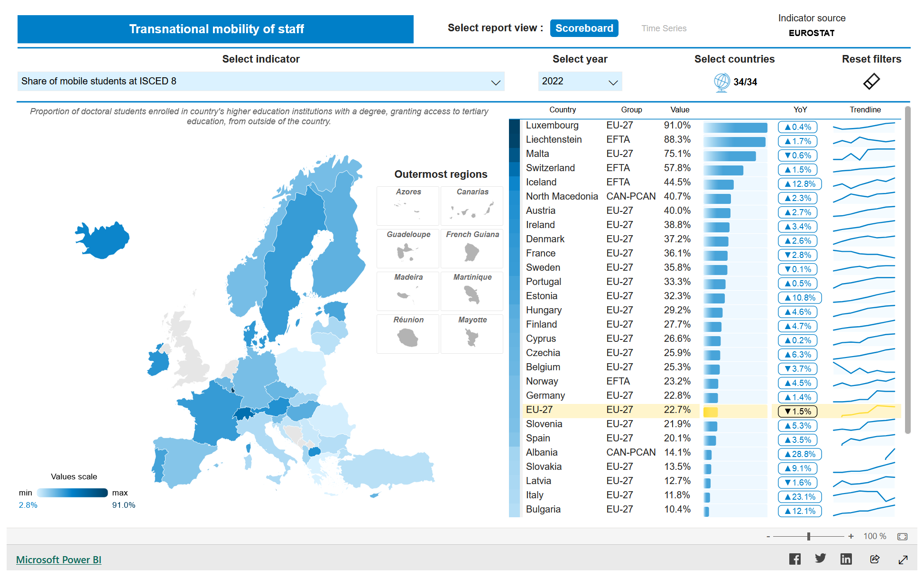Switch to the Time Series view
Viewport: 924px width, 577px height.
point(664,28)
